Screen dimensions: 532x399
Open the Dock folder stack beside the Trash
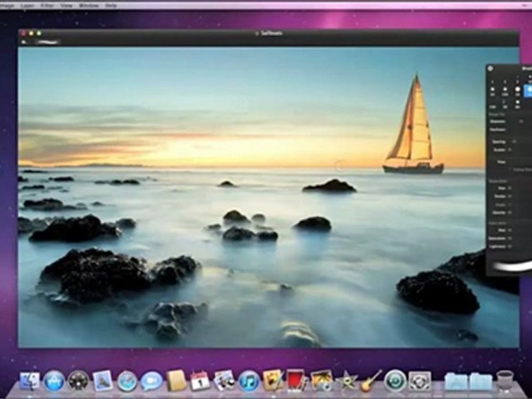point(481,381)
